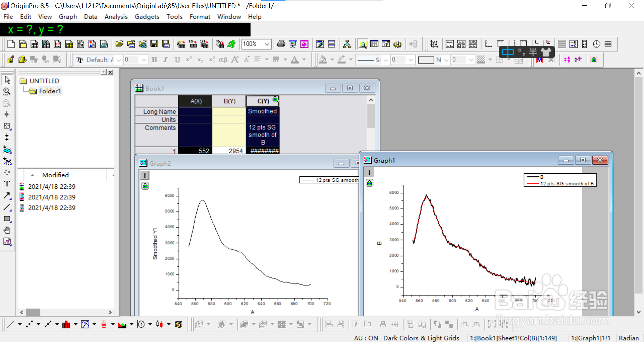
Task: Select the Arrow drawing tool
Action: (7, 195)
